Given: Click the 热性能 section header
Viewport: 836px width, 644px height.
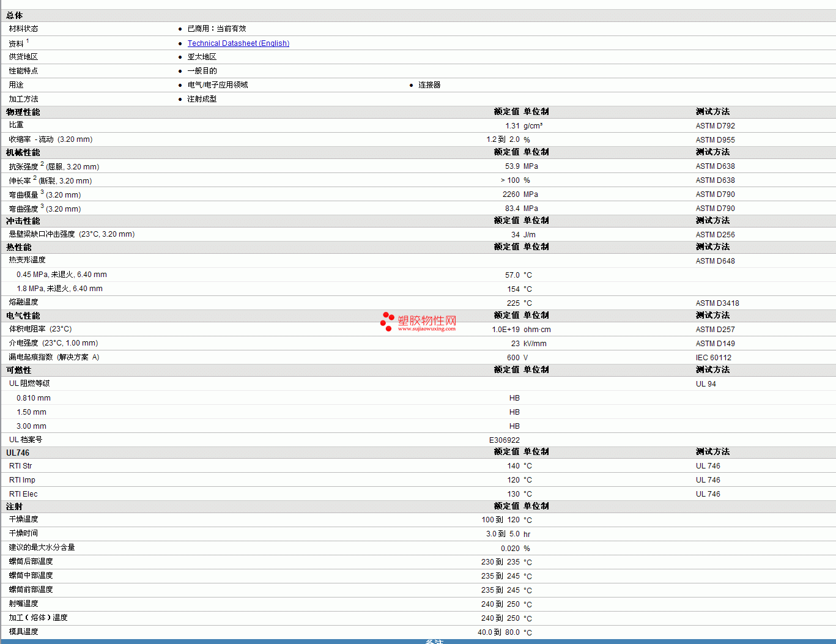Looking at the screenshot, I should (19, 247).
